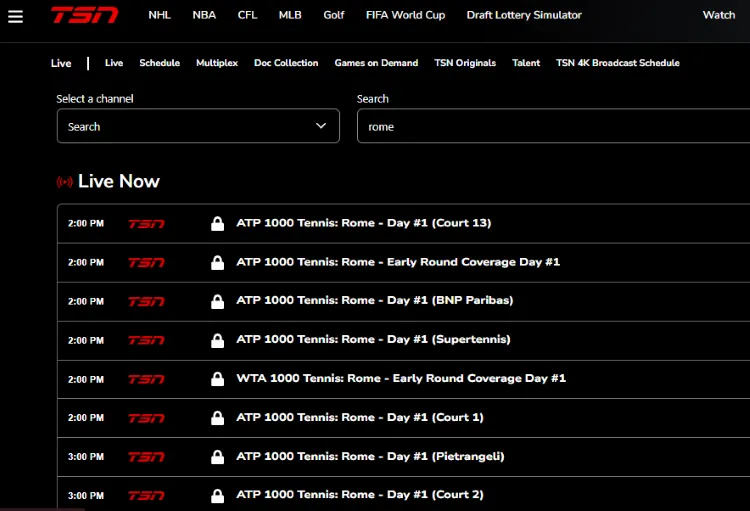Screen dimensions: 750x511
Task: Click lock icon on ATP Early Round Coverage row
Action: (218, 263)
